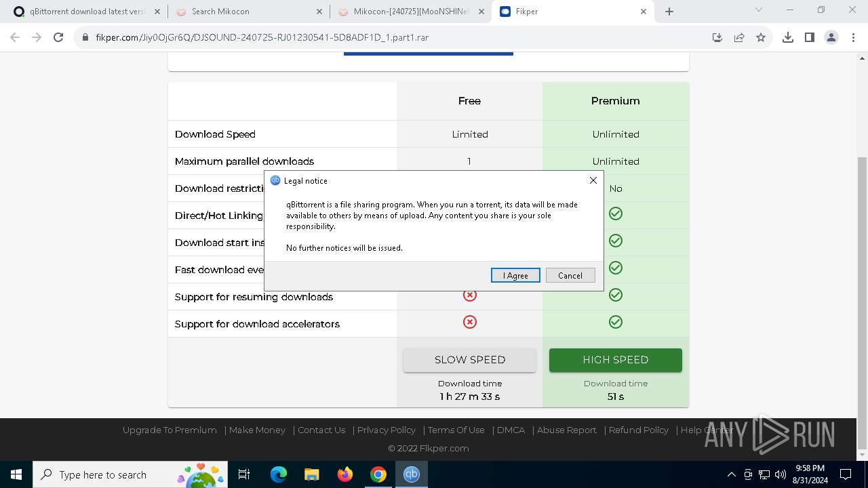Share this page icon

click(x=739, y=37)
